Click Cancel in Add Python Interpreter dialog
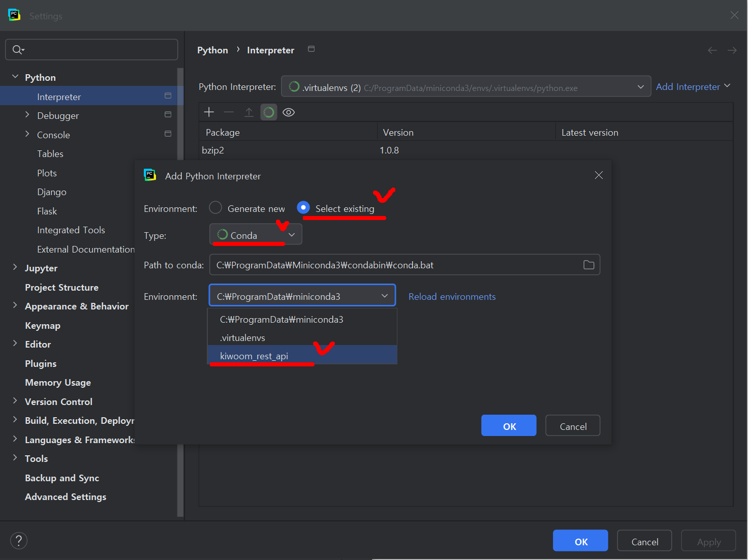The width and height of the screenshot is (748, 560). pyautogui.click(x=573, y=426)
